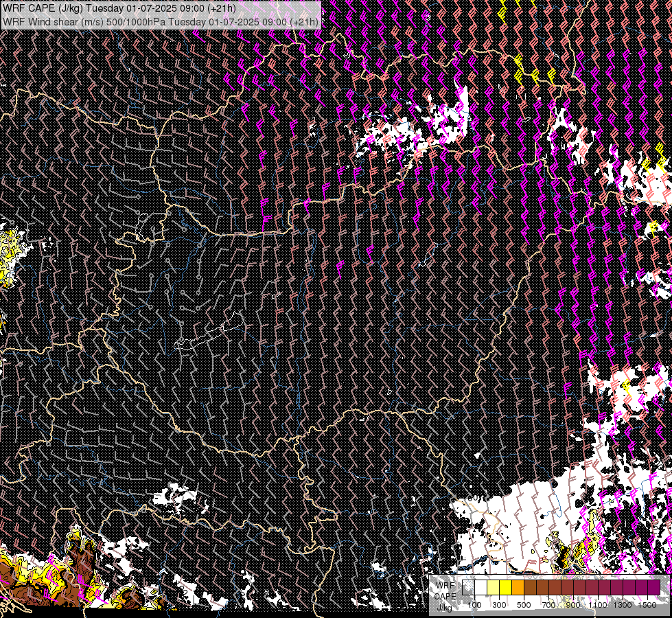Select the last purple legend swatch above 1500
The height and width of the screenshot is (618, 672).
pyautogui.click(x=653, y=587)
